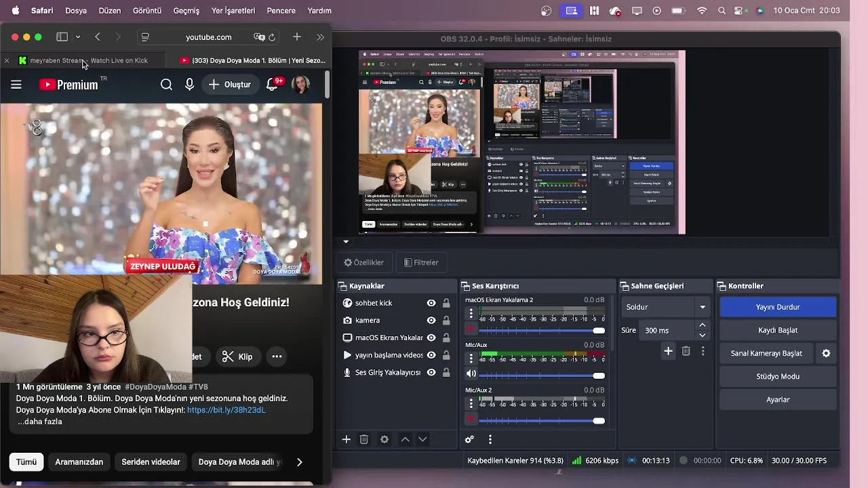
Task: Lock Ses Giriş Yakalayıcısı source
Action: point(446,372)
